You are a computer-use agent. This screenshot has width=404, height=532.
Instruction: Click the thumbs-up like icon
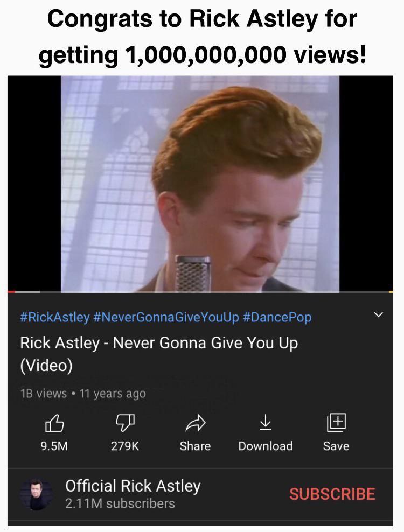(54, 423)
